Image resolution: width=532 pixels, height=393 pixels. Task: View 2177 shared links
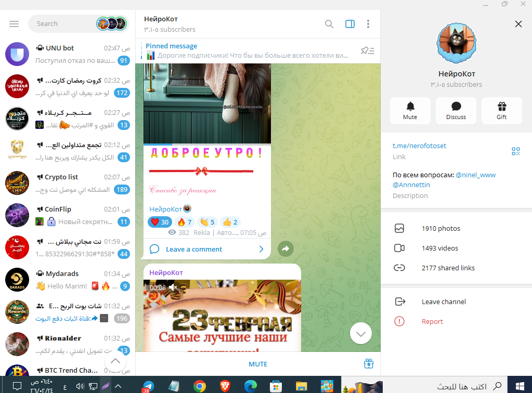457,268
